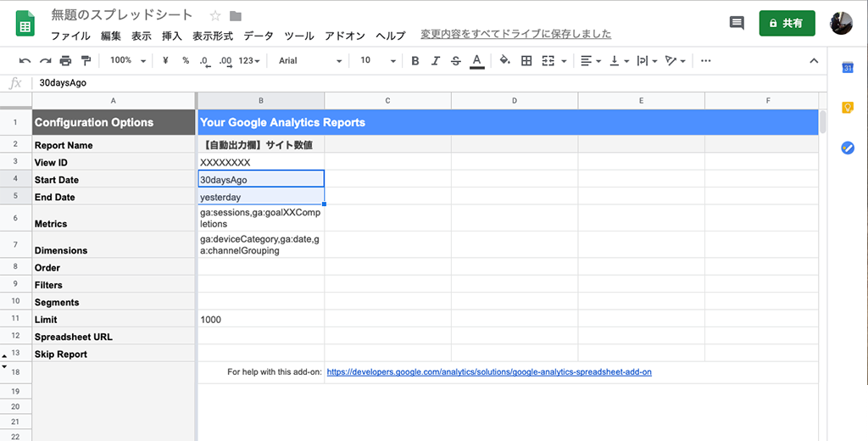
Task: Click the undo icon
Action: (x=25, y=61)
